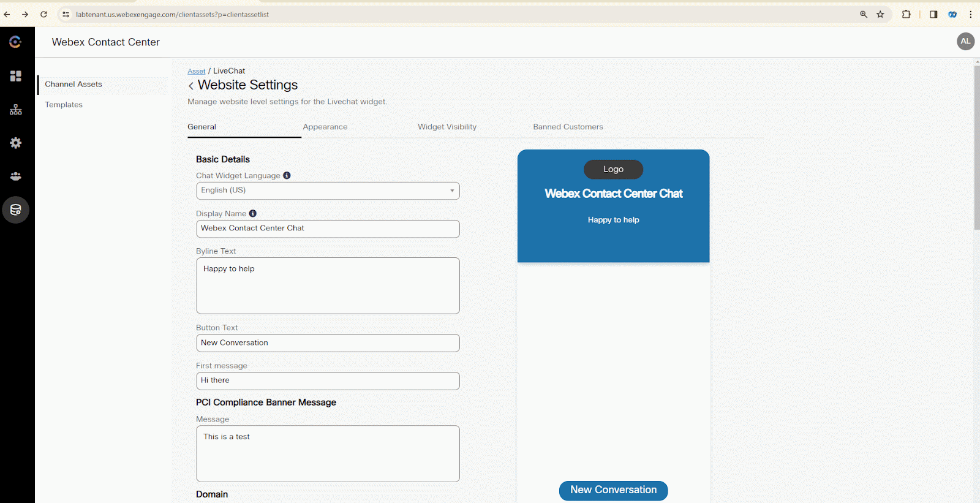Open the dashboard grid icon in sidebar

tap(16, 76)
